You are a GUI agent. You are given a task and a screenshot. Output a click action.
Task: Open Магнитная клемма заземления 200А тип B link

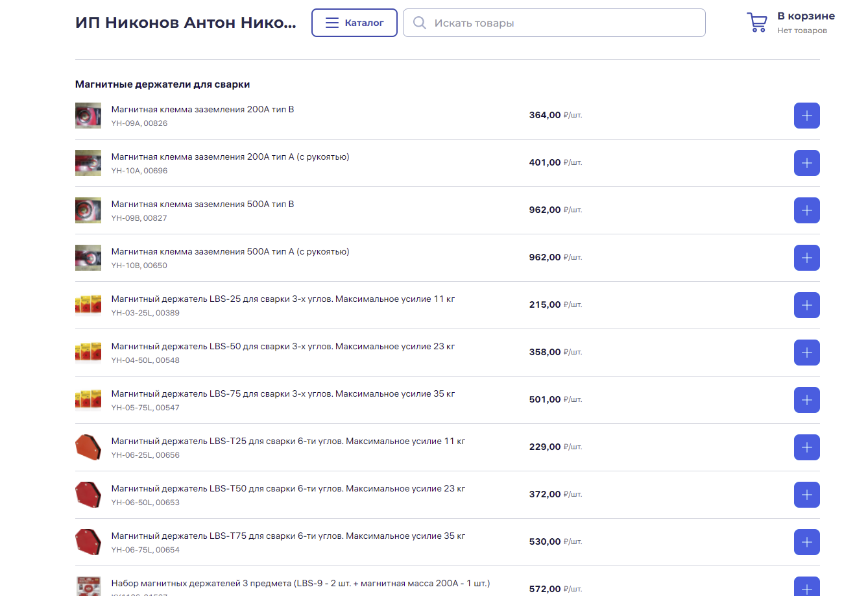pyautogui.click(x=202, y=110)
